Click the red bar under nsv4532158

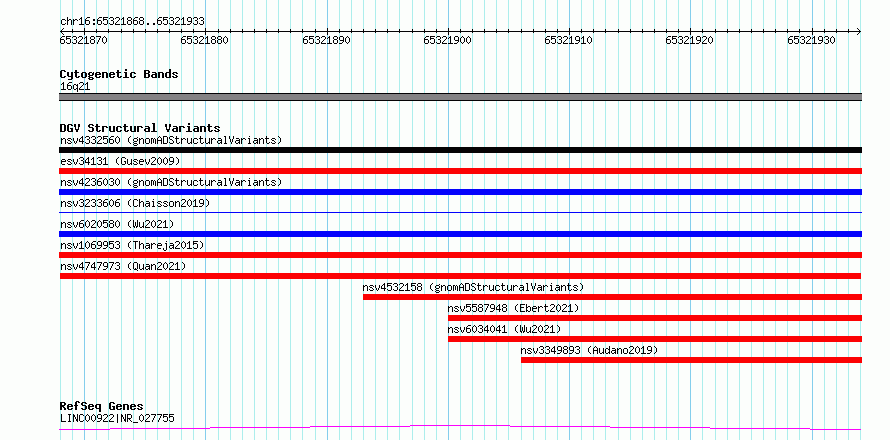tap(612, 297)
